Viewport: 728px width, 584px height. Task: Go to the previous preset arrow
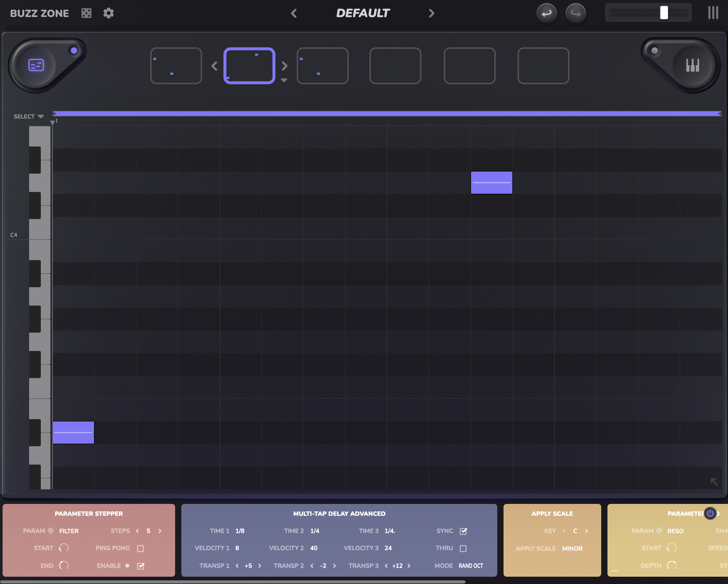click(294, 13)
